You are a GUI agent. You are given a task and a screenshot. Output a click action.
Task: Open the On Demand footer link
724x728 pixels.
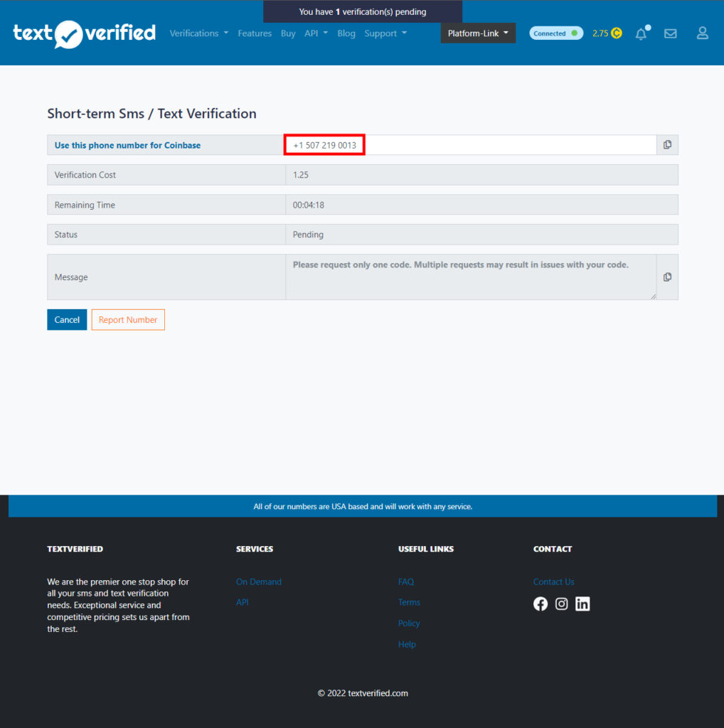259,582
